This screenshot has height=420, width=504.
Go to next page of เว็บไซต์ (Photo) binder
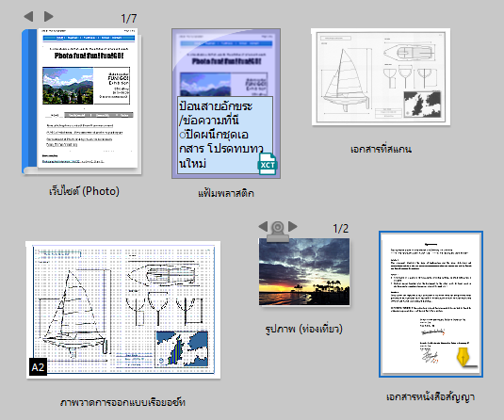click(x=49, y=16)
